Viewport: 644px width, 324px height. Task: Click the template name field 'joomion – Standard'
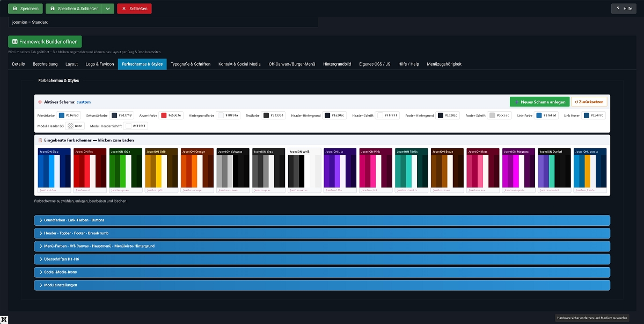coord(163,22)
